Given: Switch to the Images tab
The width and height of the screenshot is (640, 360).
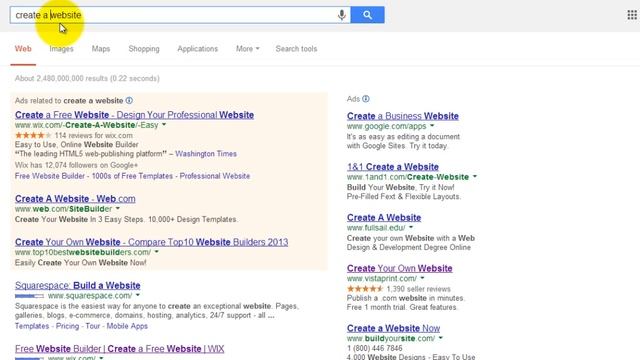Looking at the screenshot, I should tap(61, 49).
